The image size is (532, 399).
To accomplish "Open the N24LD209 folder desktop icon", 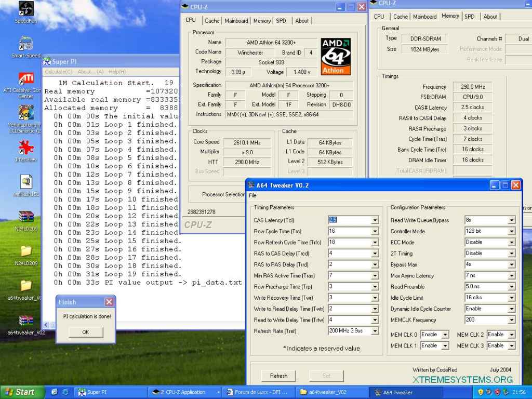I will click(x=26, y=251).
